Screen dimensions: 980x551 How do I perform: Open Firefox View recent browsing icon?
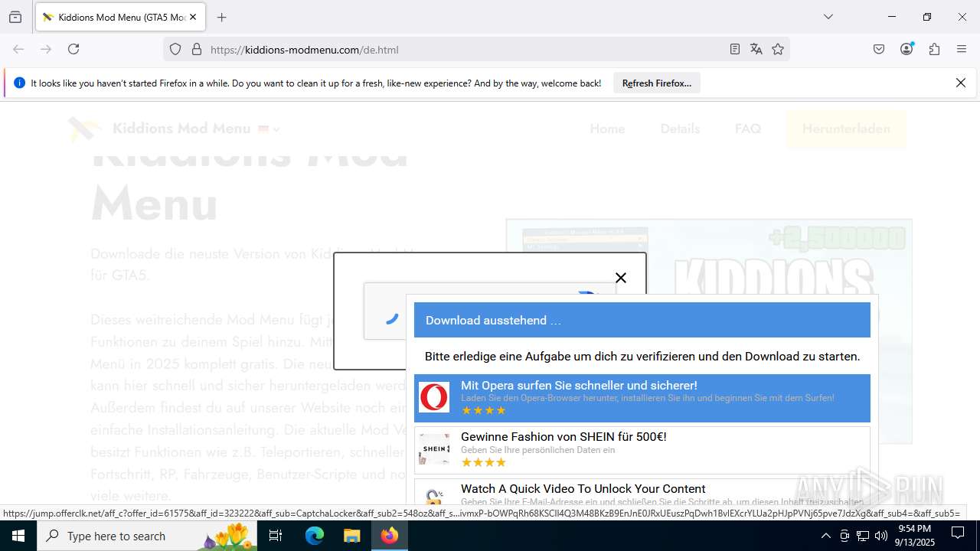point(15,17)
